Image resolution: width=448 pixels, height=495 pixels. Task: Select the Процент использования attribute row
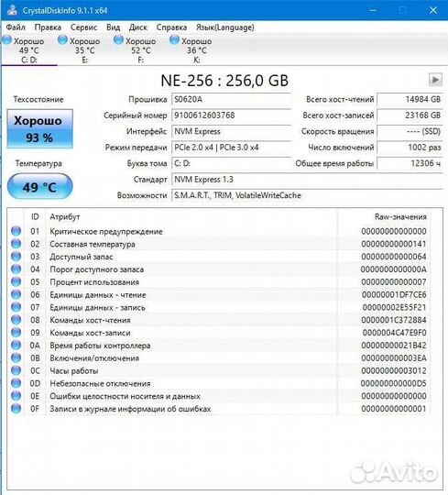[x=218, y=281]
